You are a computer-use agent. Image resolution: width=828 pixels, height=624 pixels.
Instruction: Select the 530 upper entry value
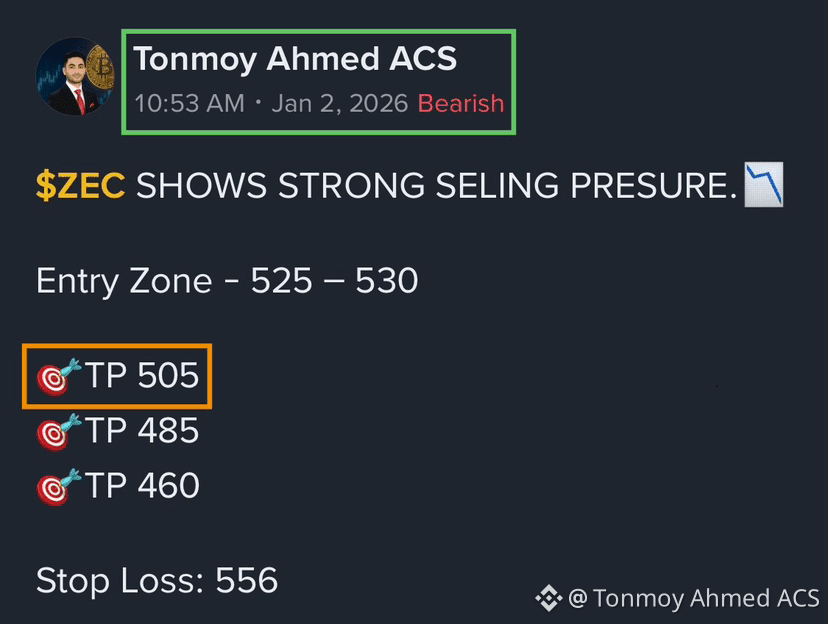[387, 280]
